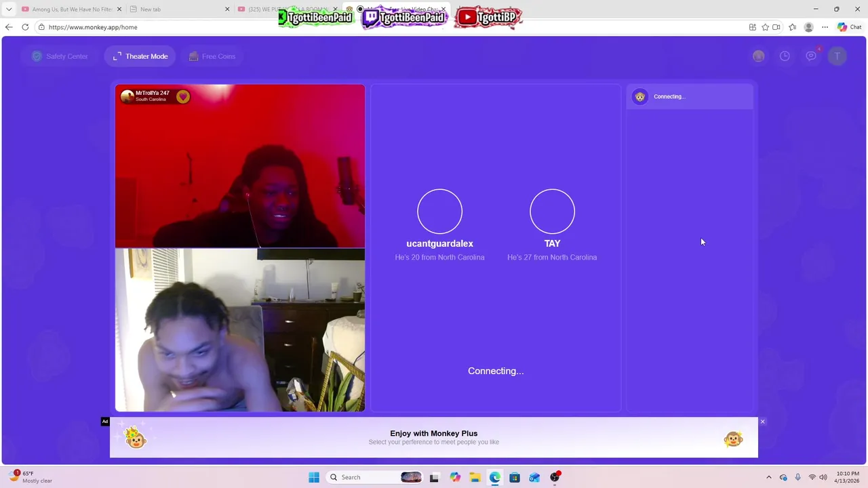This screenshot has width=868, height=488.
Task: Close the Monkey Plus ad banner
Action: pyautogui.click(x=762, y=422)
